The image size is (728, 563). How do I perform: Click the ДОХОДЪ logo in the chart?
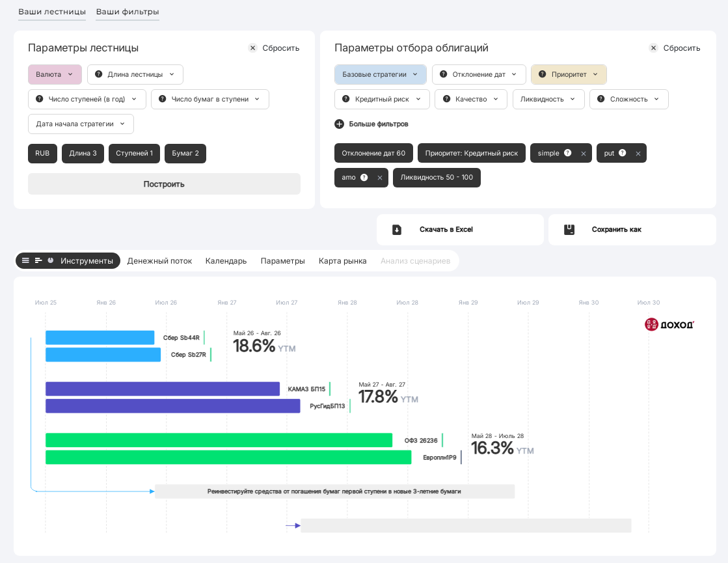point(669,324)
